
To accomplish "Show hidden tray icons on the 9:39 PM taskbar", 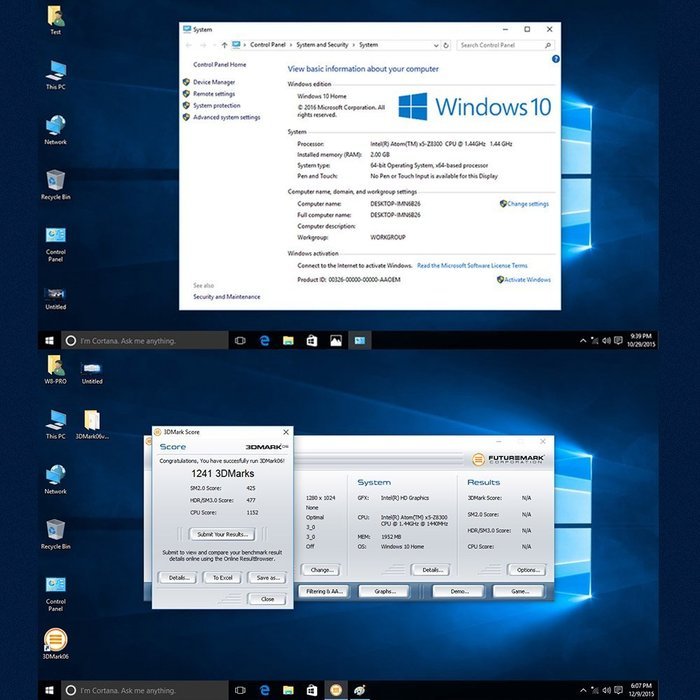I will [x=583, y=341].
